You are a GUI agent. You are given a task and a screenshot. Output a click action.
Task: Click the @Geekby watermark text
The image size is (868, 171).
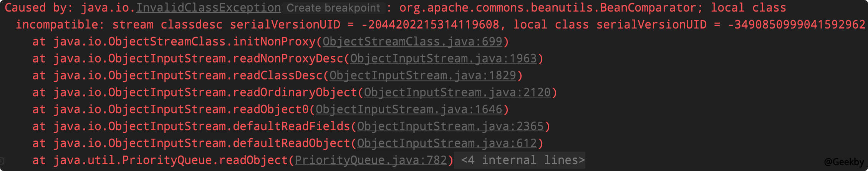pos(844,162)
